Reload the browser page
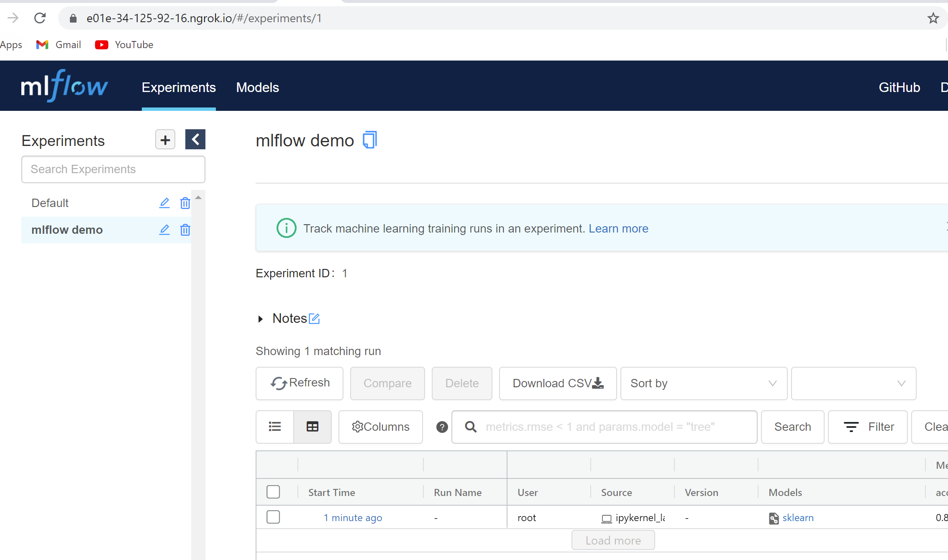 [x=40, y=18]
